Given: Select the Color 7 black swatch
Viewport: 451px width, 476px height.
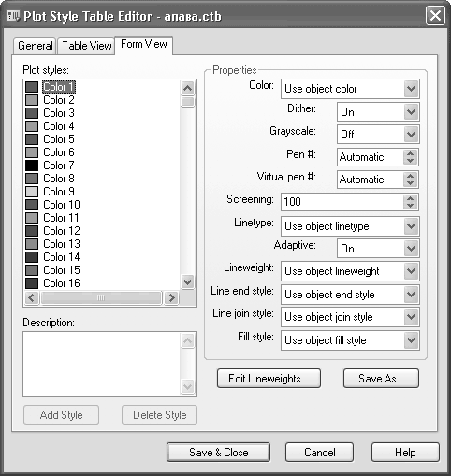Looking at the screenshot, I should click(x=32, y=166).
